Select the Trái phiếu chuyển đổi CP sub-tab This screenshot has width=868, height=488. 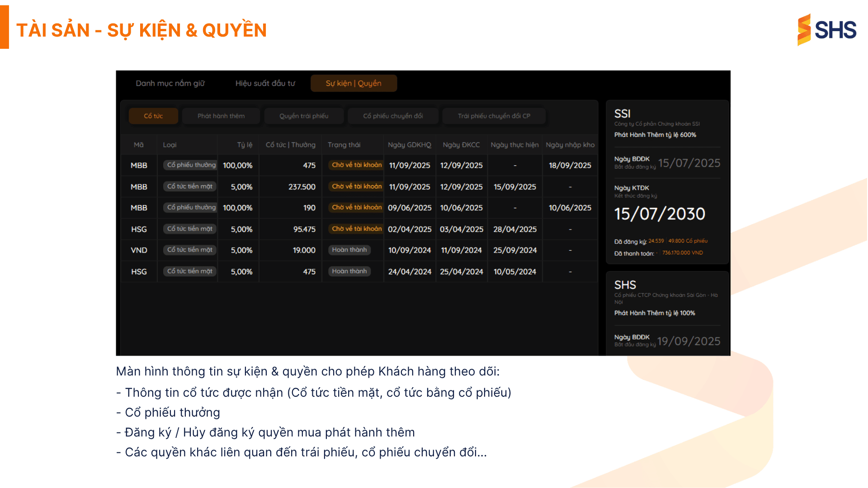coord(494,116)
